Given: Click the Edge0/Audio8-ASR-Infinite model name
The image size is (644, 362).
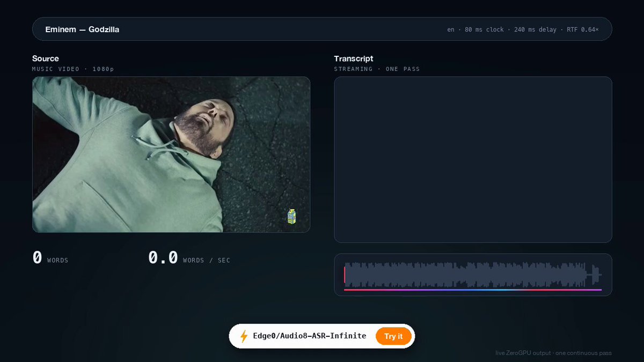Looking at the screenshot, I should tap(310, 336).
